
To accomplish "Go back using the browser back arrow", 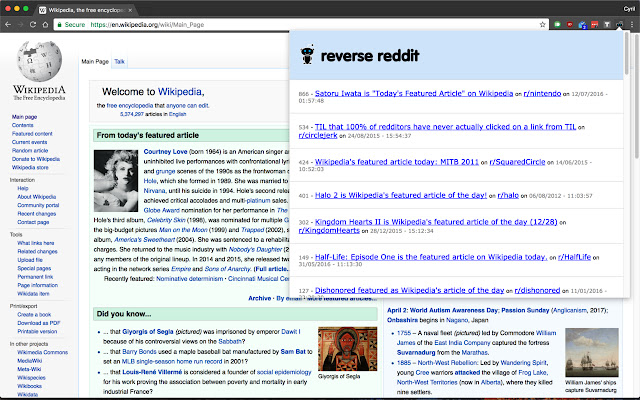I will tap(8, 24).
